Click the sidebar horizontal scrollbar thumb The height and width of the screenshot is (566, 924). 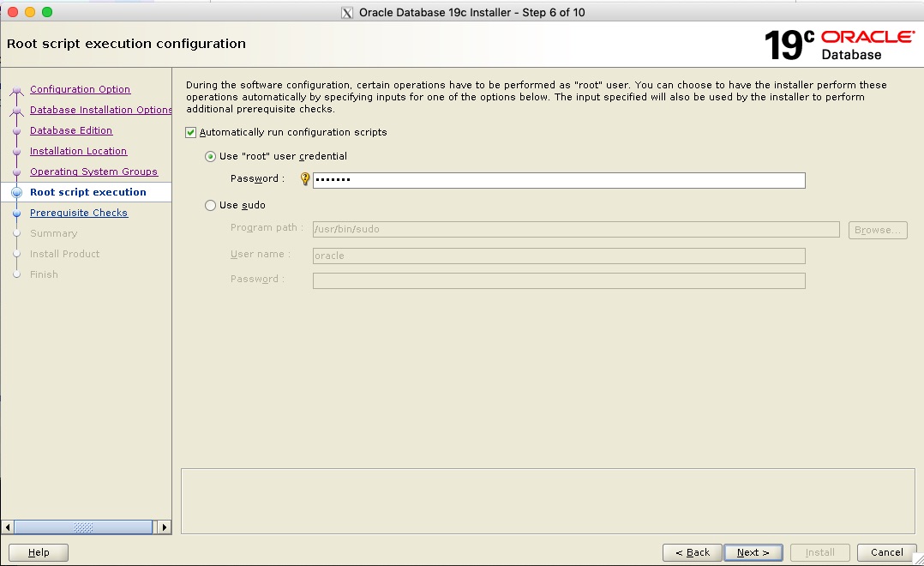coord(83,527)
